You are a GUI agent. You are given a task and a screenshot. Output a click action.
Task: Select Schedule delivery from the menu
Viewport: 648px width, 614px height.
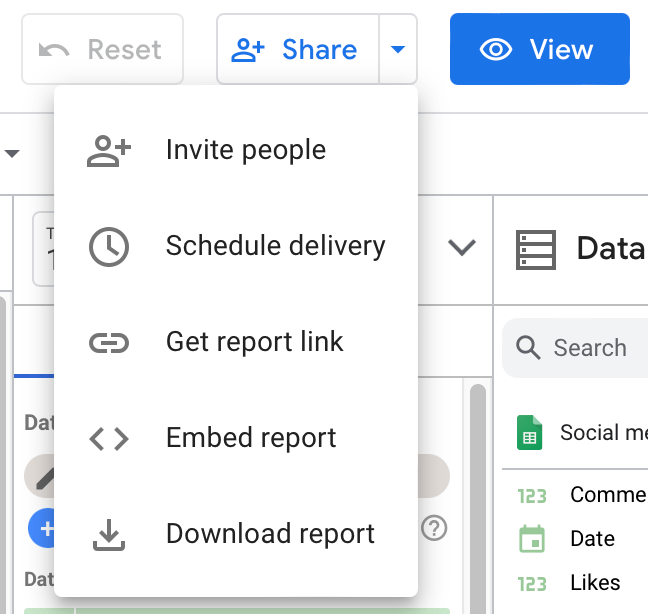point(275,247)
